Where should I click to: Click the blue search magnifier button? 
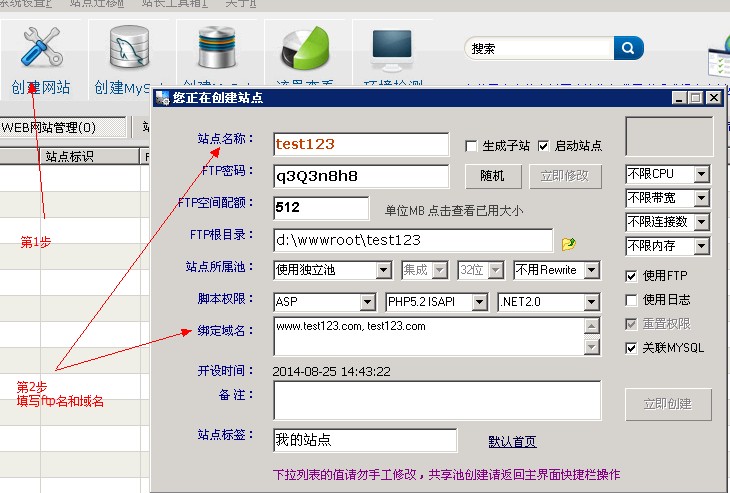point(628,47)
